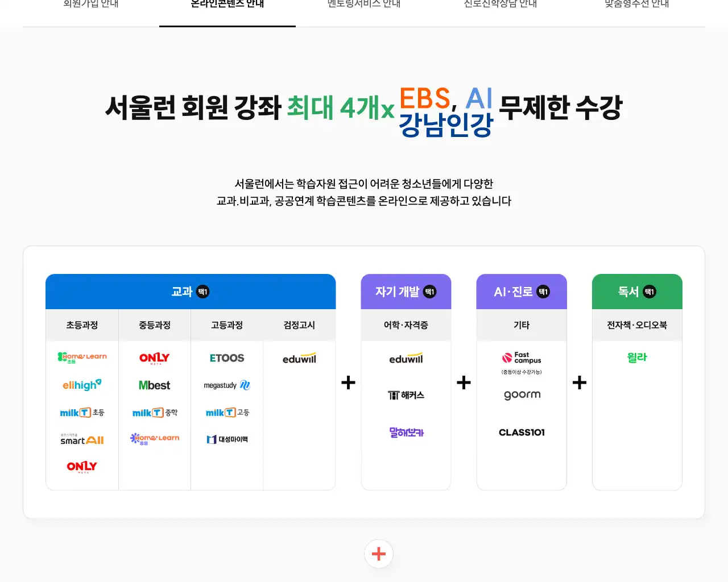Select eduwill logo under 검정고시

(x=299, y=358)
